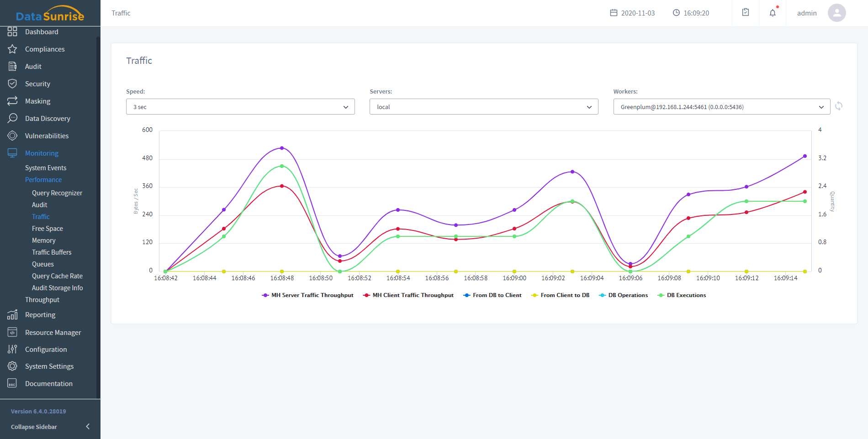Click the Security shield icon in sidebar
The image size is (868, 439).
pos(12,84)
